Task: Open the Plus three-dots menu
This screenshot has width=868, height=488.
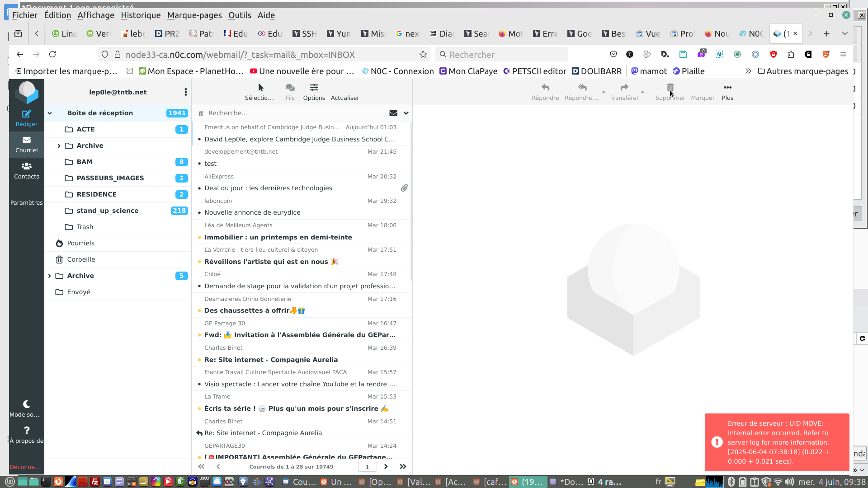Action: [x=727, y=88]
